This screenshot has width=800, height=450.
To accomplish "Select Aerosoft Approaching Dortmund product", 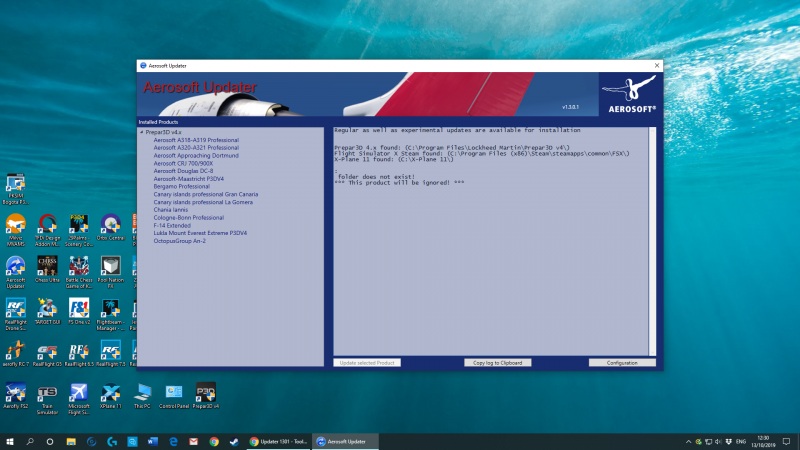I will coord(196,156).
